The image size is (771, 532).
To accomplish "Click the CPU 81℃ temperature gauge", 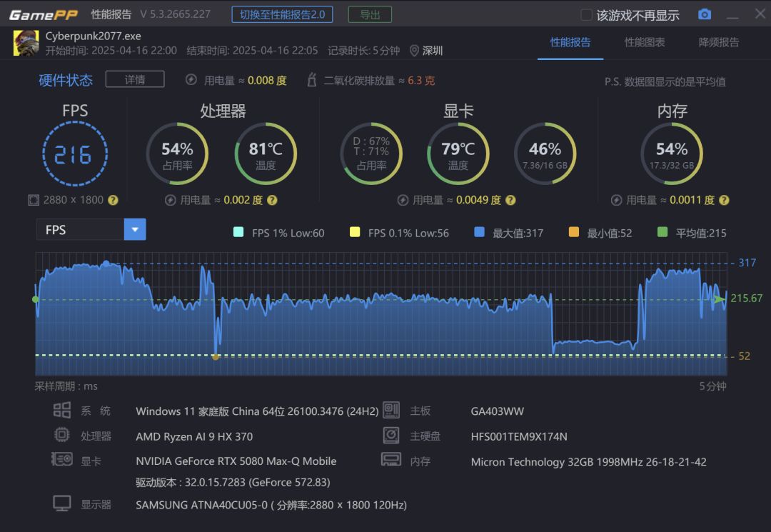I will 266,154.
